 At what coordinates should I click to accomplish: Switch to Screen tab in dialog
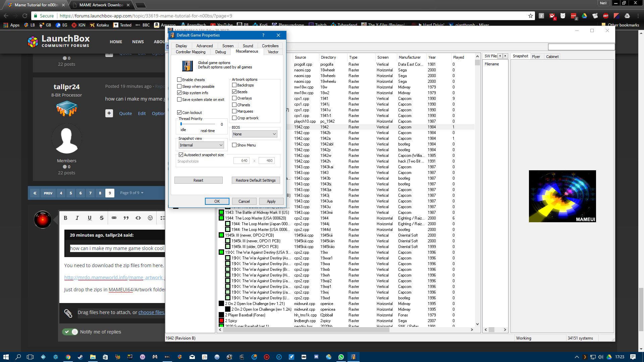tap(228, 46)
